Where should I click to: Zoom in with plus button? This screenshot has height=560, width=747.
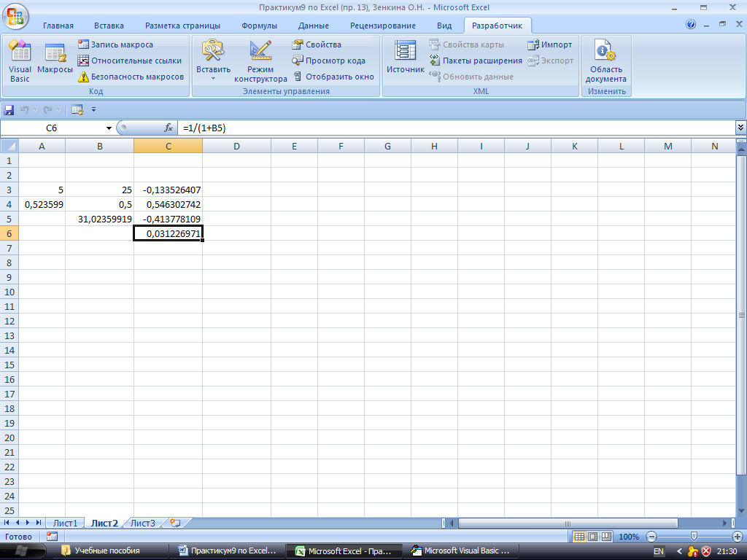point(737,537)
